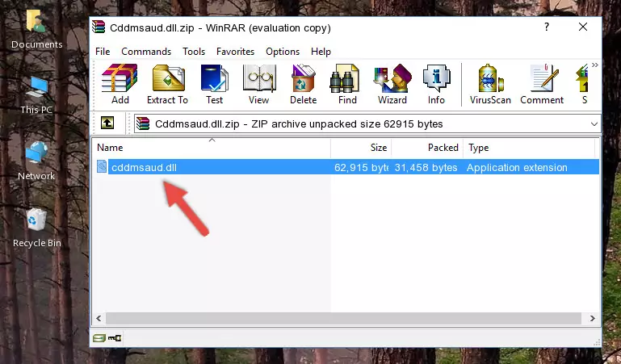Screen dimensions: 621x364
Task: Show archive Info
Action: click(436, 84)
